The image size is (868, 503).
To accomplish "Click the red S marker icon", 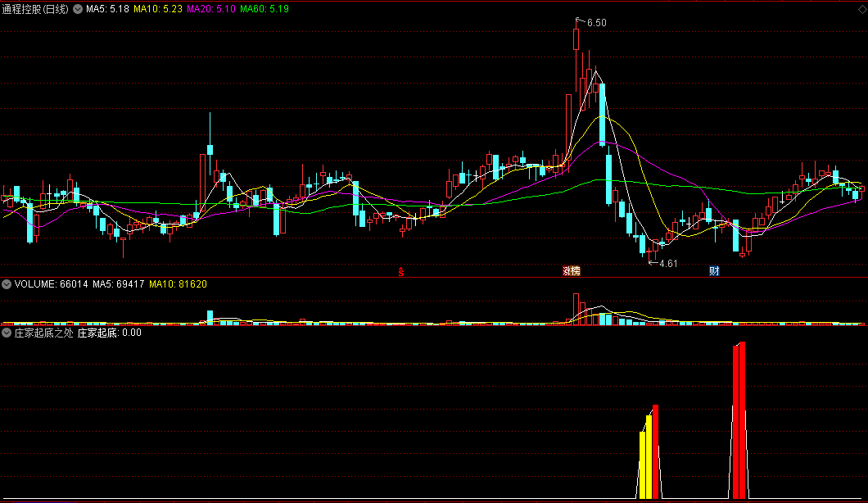I will pyautogui.click(x=401, y=272).
